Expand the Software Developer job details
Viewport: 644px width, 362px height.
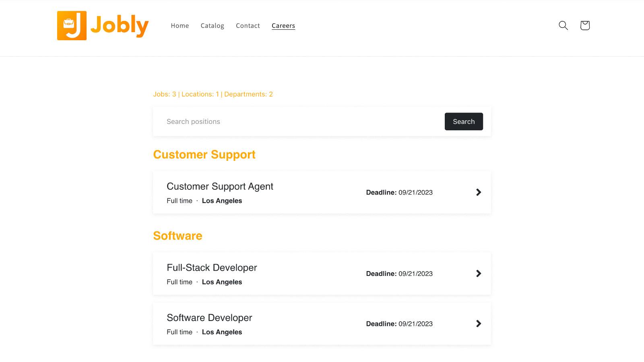pos(322,323)
